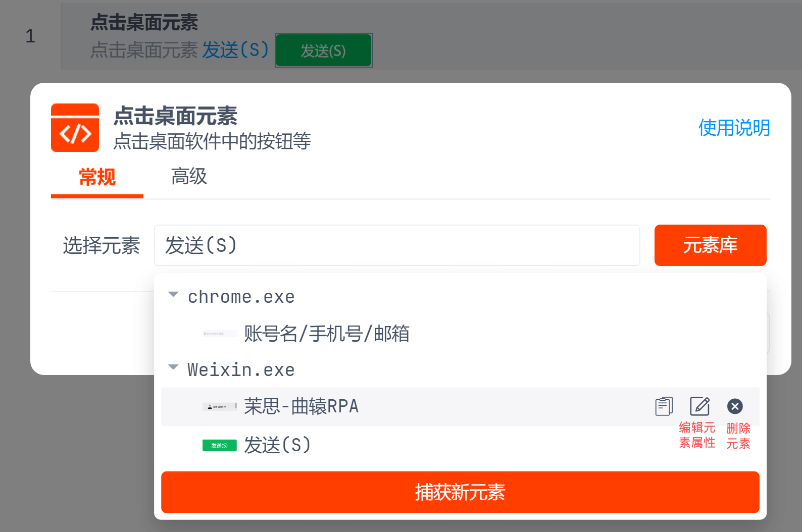Click the 账号名/手机号/邮箱 element thumbnail
The width and height of the screenshot is (802, 532).
(x=219, y=334)
